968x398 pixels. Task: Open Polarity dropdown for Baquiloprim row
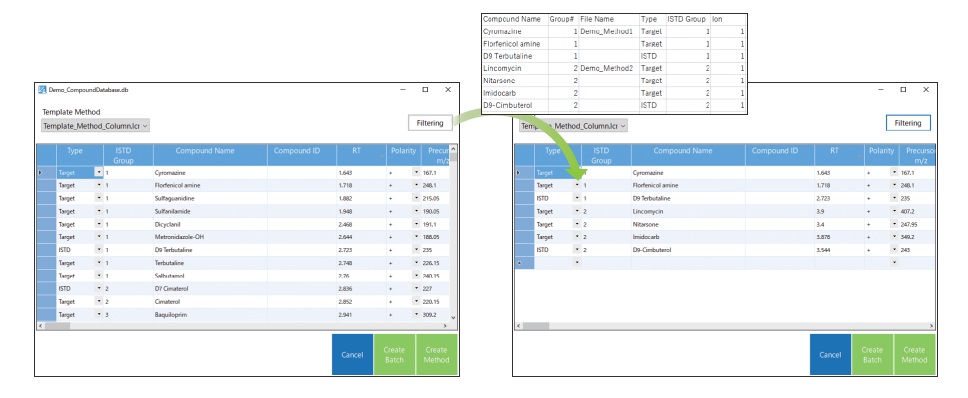point(416,314)
